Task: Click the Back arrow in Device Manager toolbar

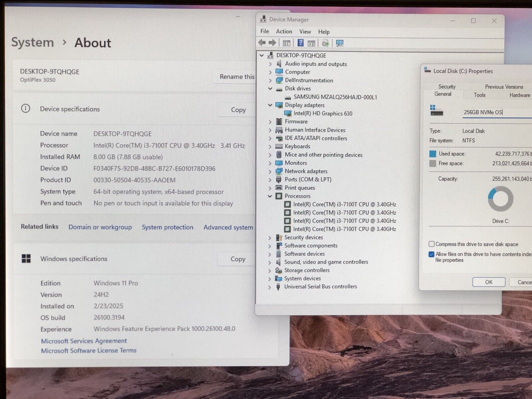Action: click(262, 43)
